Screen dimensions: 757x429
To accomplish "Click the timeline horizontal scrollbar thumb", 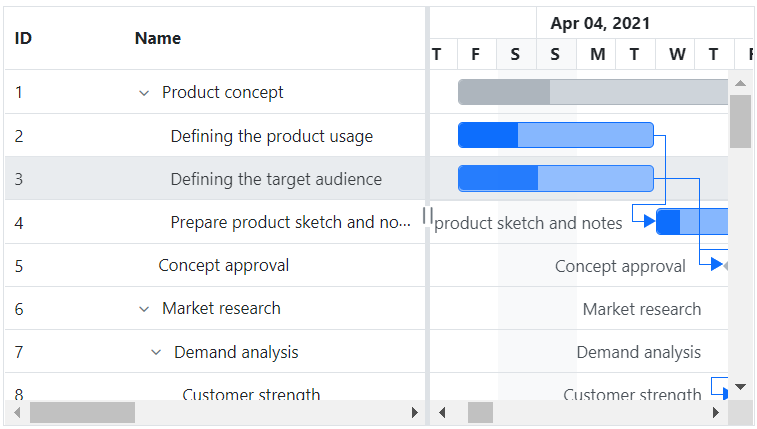I will (481, 412).
